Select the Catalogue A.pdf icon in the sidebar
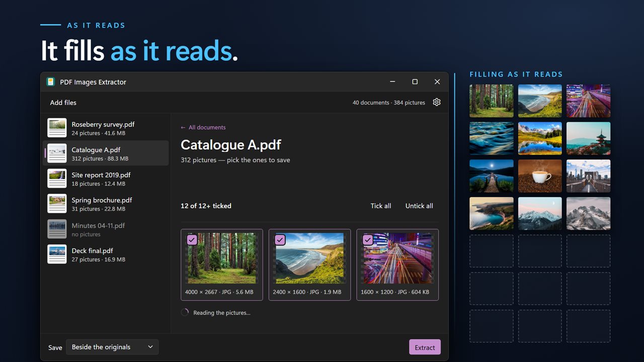The height and width of the screenshot is (362, 644). coord(57,153)
